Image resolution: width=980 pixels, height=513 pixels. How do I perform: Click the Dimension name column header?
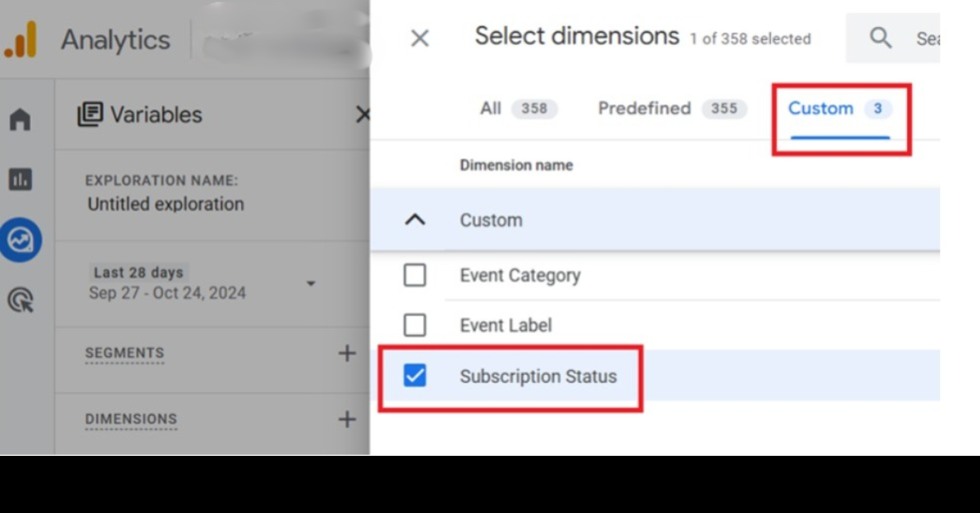[x=516, y=165]
